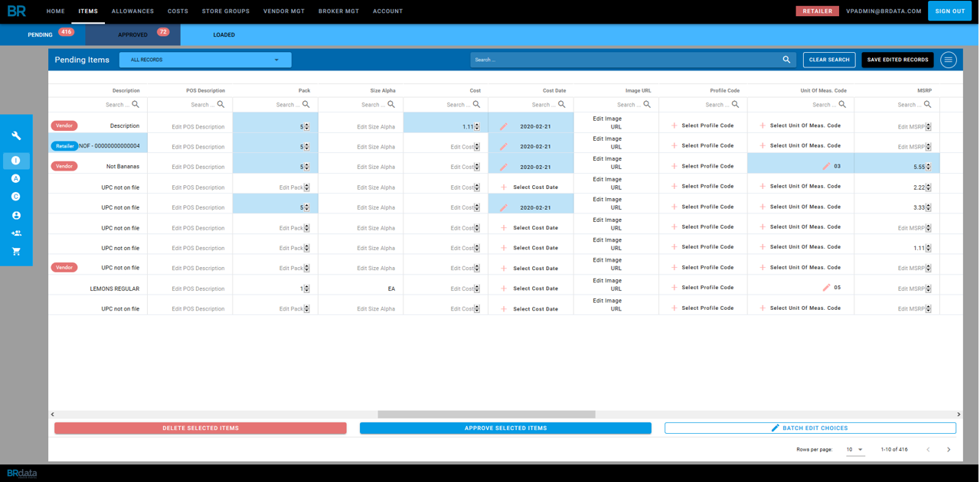Click the CLEAR SEARCH button
The width and height of the screenshot is (980, 482).
[x=829, y=60]
